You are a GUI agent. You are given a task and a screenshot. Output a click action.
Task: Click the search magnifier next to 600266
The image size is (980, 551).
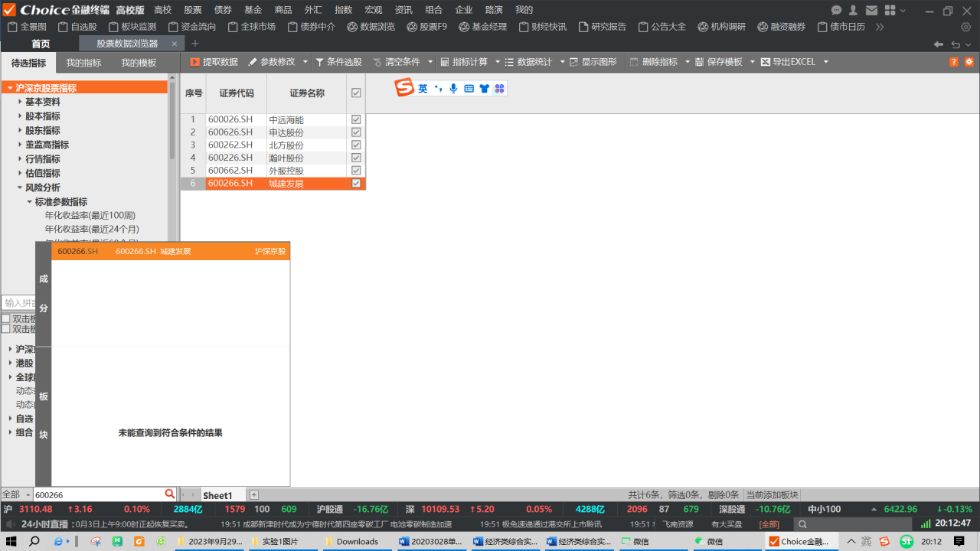(170, 494)
